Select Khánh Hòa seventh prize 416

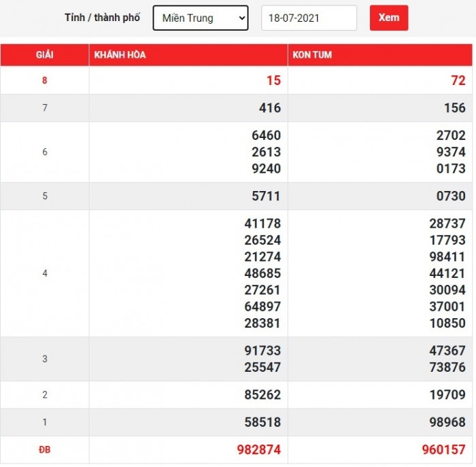coord(269,107)
